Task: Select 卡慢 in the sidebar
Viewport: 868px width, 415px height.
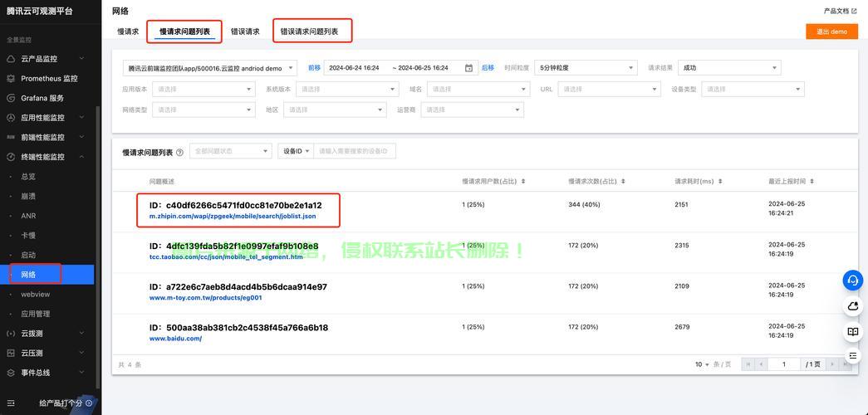Action: [x=28, y=236]
